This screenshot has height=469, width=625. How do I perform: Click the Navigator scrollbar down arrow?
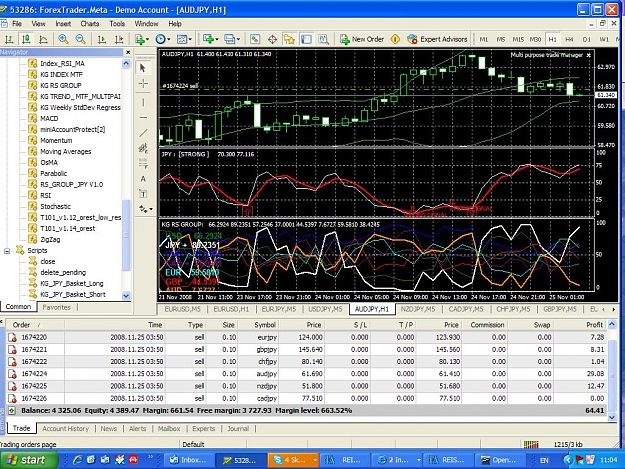pos(126,296)
